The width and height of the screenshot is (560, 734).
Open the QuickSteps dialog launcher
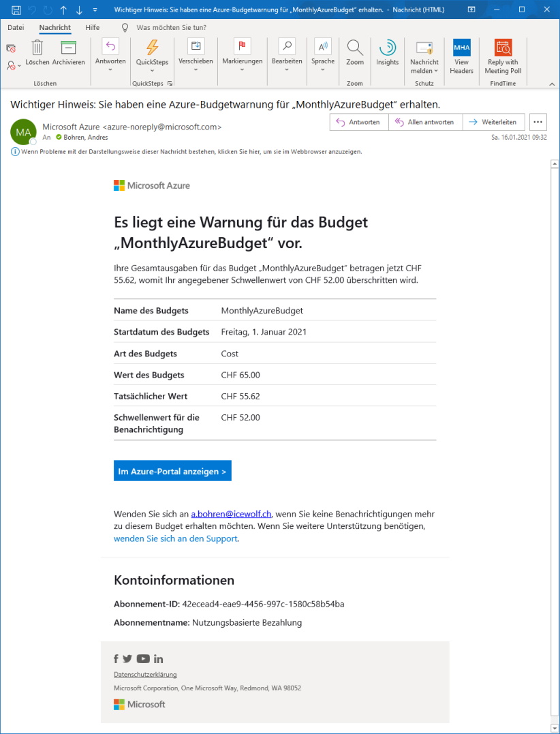[x=170, y=83]
